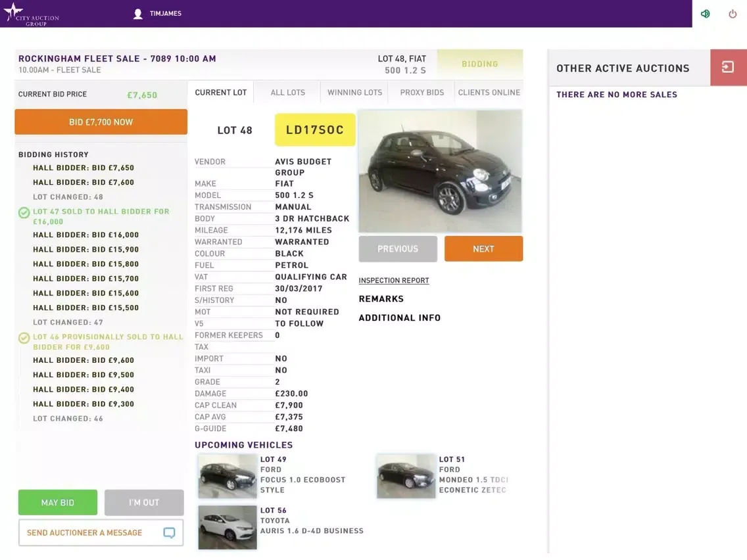Click the First Reg date 30/03/2017

pos(299,289)
